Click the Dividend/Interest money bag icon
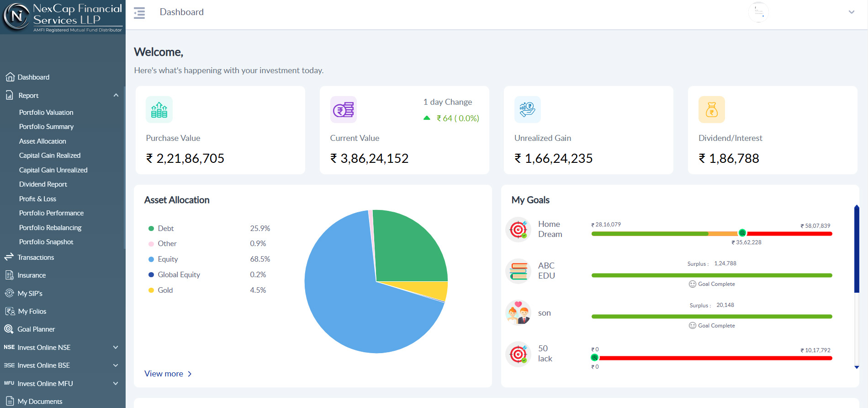The image size is (868, 408). 712,110
